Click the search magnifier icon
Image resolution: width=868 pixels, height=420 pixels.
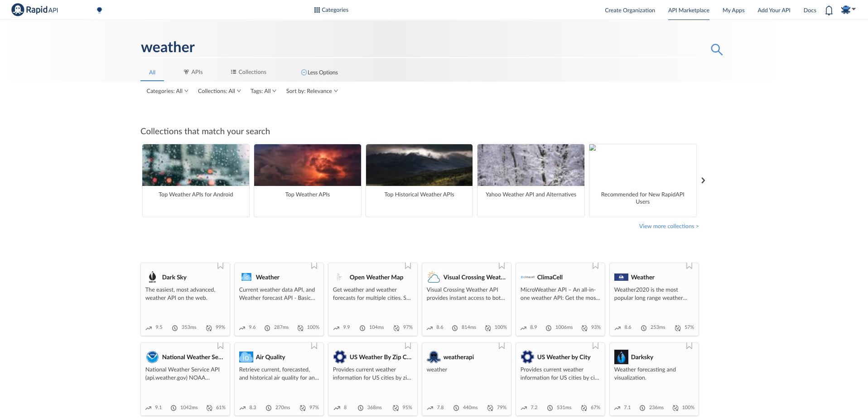[x=716, y=49]
